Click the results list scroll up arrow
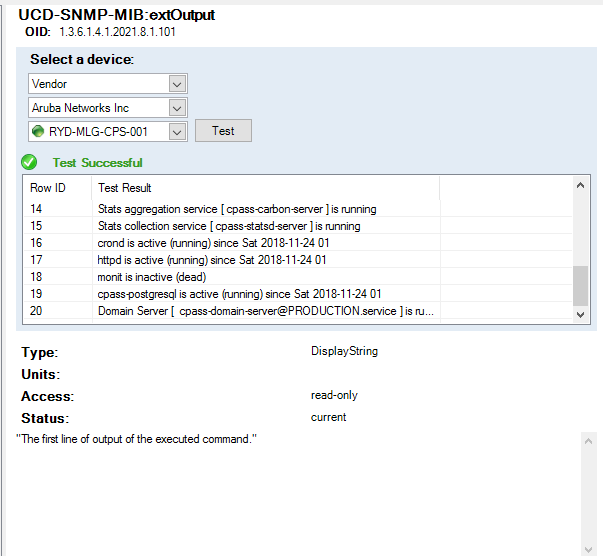 pos(580,185)
